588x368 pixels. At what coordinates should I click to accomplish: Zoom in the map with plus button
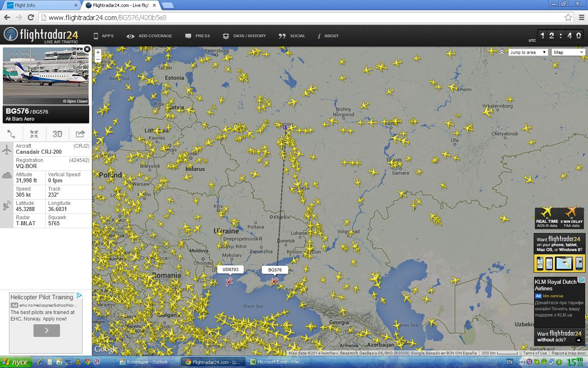[x=98, y=52]
